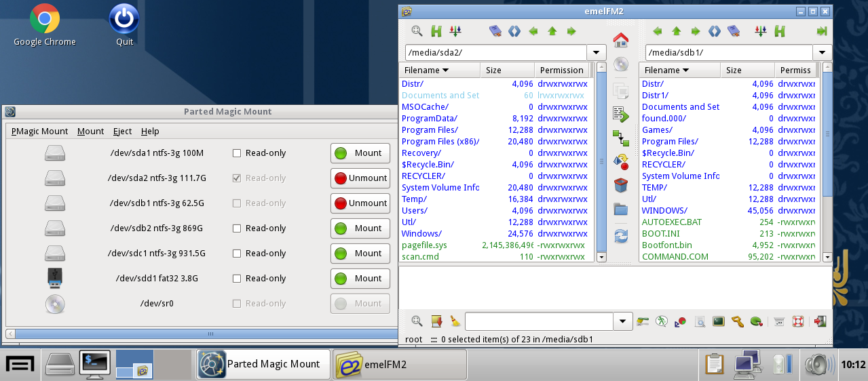This screenshot has width=868, height=381.
Task: Click Filename column sort arrow in right pane
Action: 686,70
